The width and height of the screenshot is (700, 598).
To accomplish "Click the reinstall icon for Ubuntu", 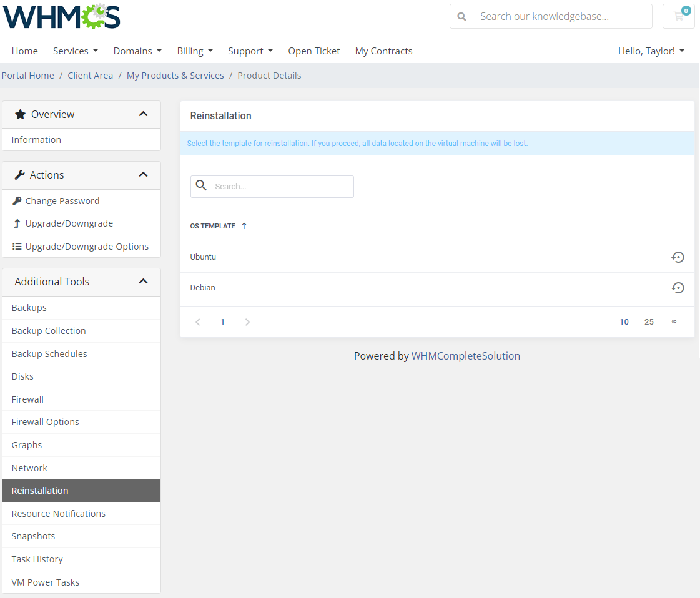I will tap(678, 257).
